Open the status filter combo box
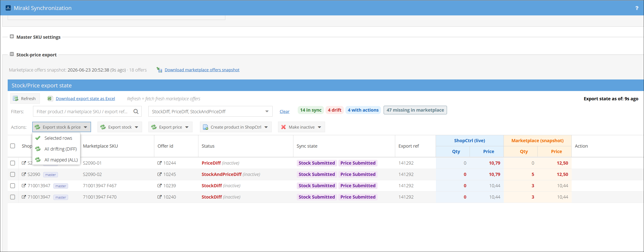Image resolution: width=644 pixels, height=252 pixels. pos(210,111)
